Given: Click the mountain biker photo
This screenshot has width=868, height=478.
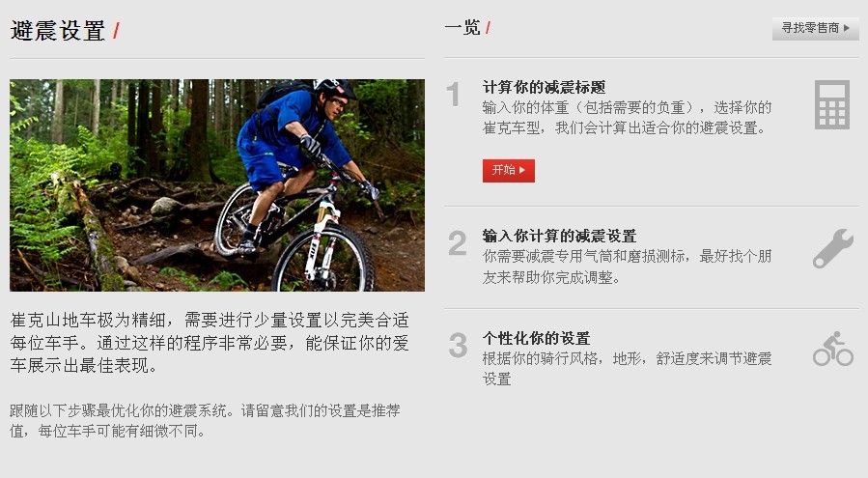Looking at the screenshot, I should [x=217, y=185].
